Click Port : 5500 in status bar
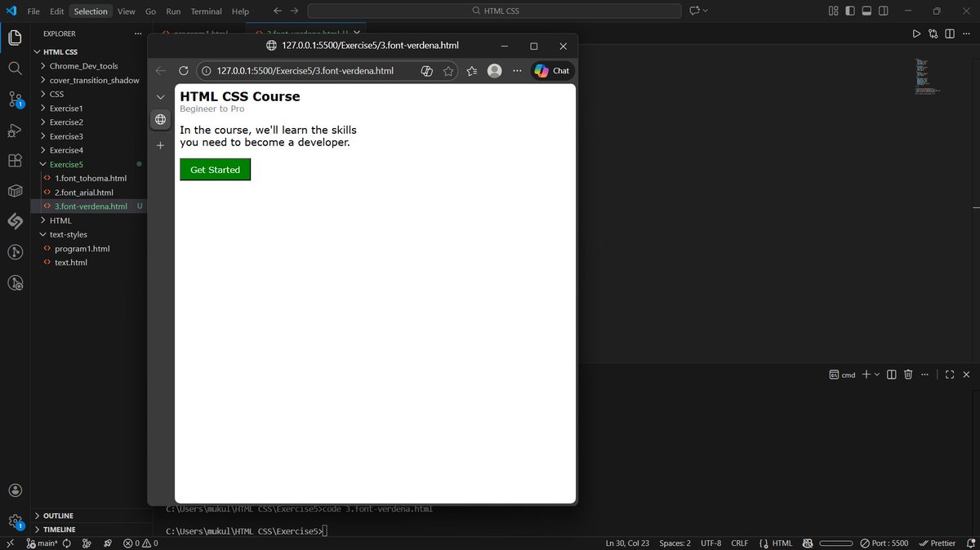 click(x=883, y=543)
